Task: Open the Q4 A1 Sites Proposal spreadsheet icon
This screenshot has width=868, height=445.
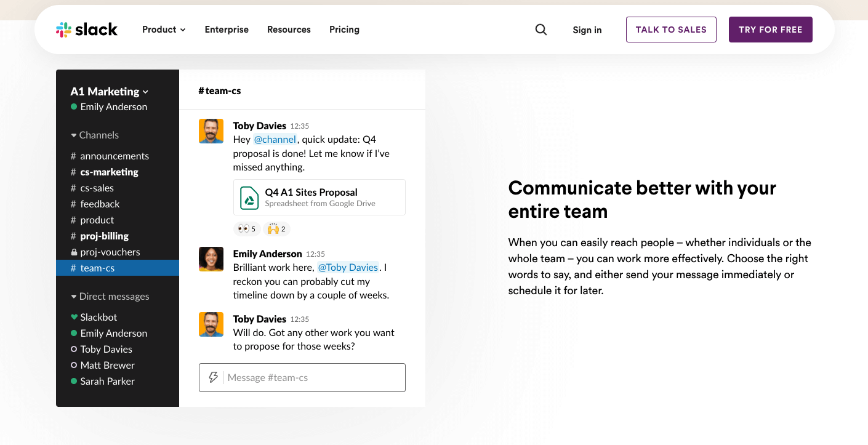Action: pyautogui.click(x=249, y=197)
